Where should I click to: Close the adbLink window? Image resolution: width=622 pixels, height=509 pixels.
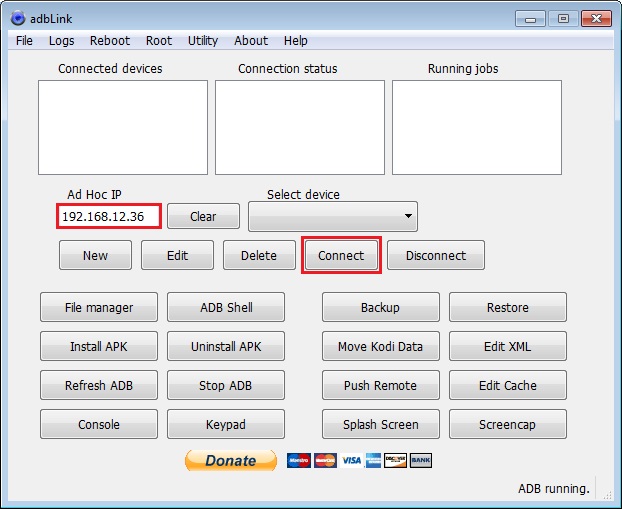(596, 19)
